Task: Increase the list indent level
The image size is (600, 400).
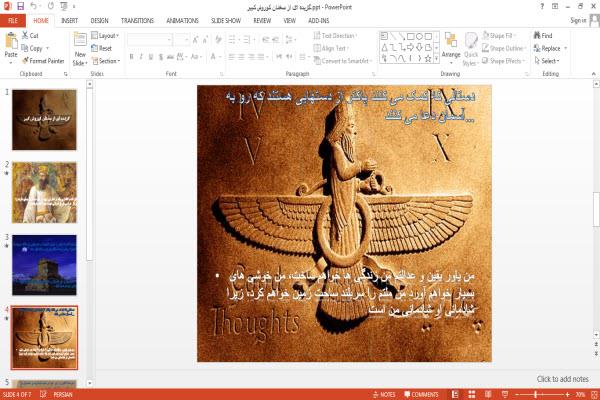Action: [276, 39]
